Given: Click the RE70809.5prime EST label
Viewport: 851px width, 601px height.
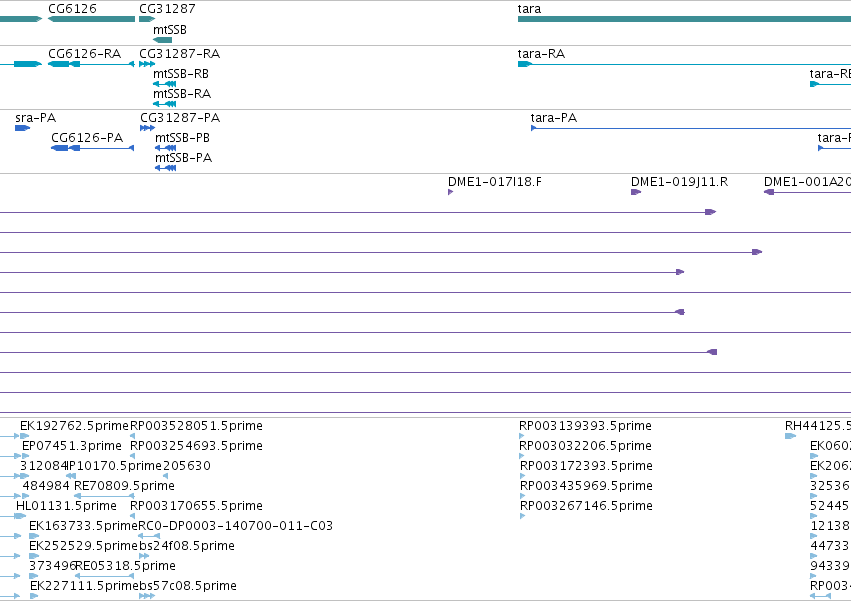Looking at the screenshot, I should pyautogui.click(x=124, y=486).
